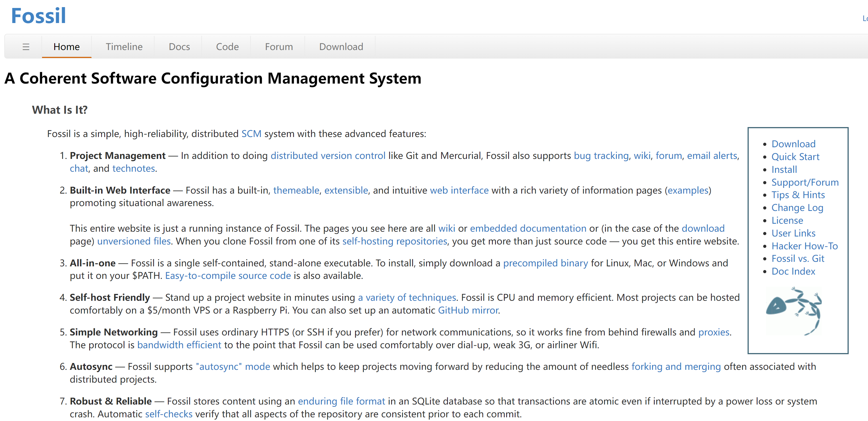Click the enduring file format link

click(341, 401)
